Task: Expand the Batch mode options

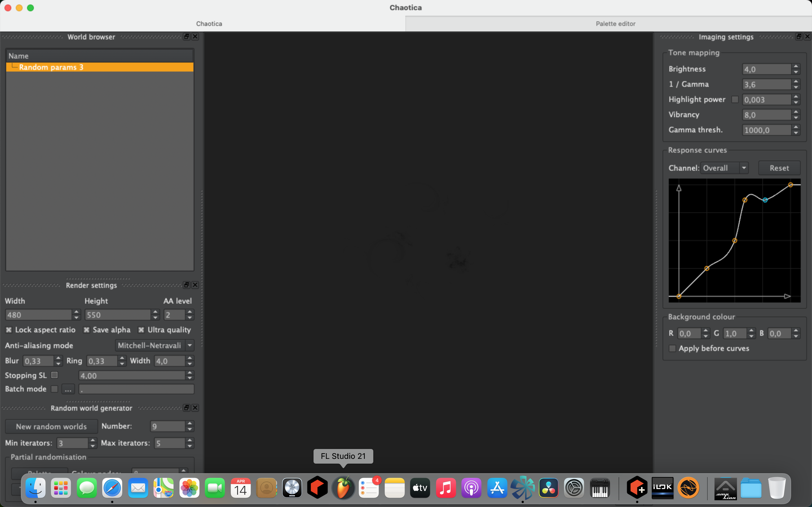Action: [67, 389]
